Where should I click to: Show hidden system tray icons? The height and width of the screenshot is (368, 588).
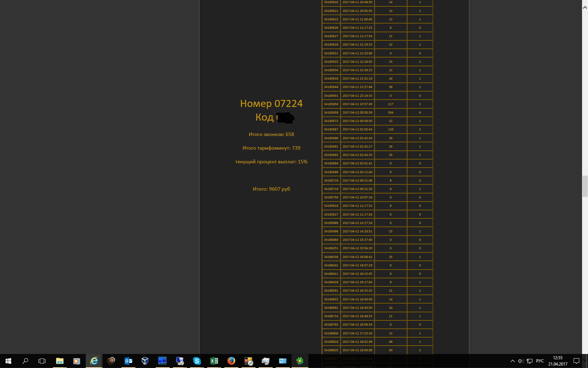(512, 361)
